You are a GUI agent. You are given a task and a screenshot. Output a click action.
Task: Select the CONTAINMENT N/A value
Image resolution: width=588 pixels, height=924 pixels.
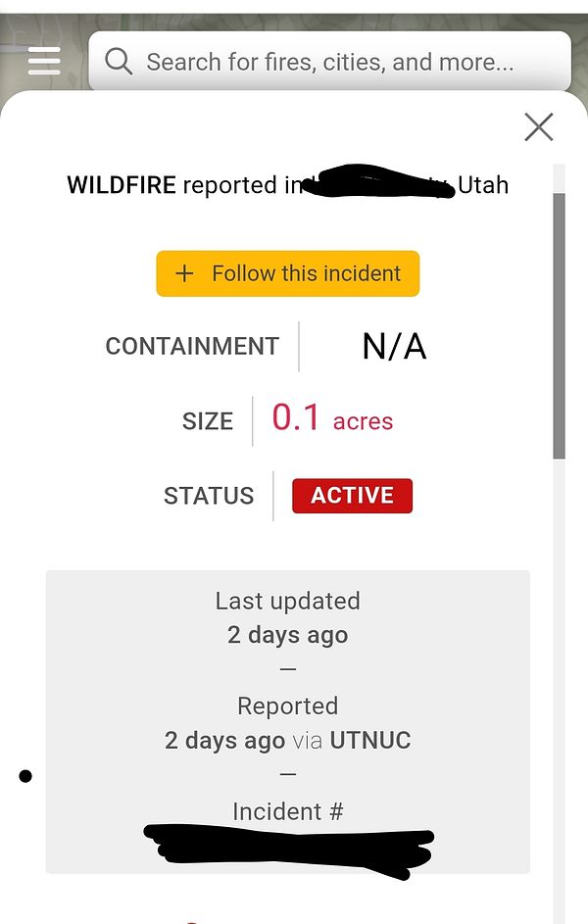pyautogui.click(x=393, y=346)
